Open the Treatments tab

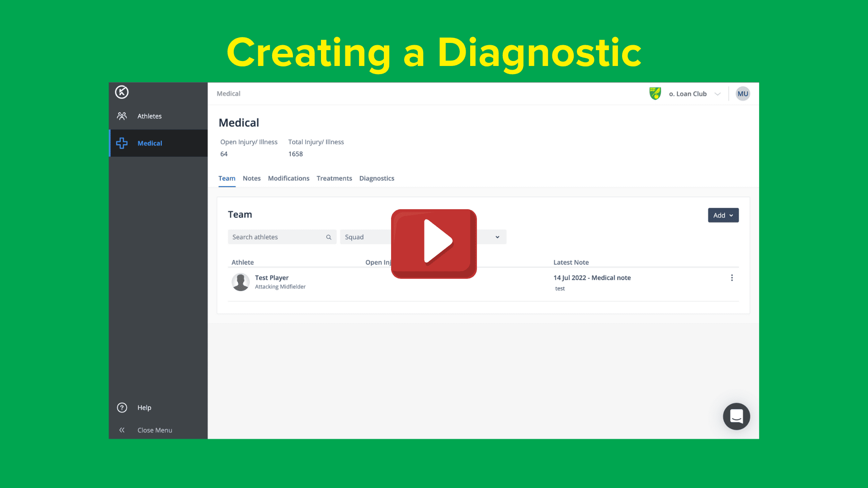pyautogui.click(x=334, y=178)
